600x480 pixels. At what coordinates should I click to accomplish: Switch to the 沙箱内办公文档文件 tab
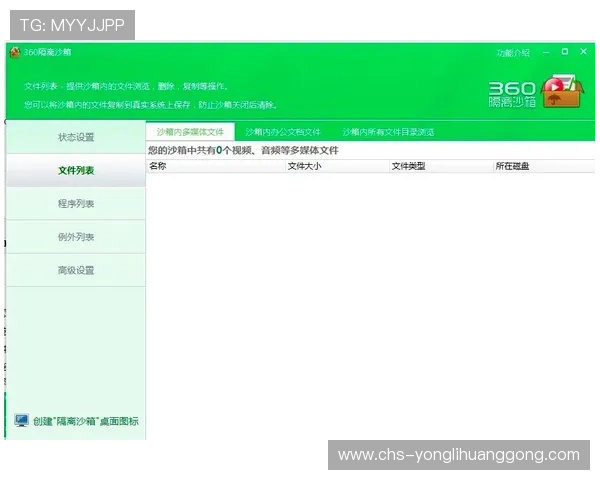click(x=283, y=132)
